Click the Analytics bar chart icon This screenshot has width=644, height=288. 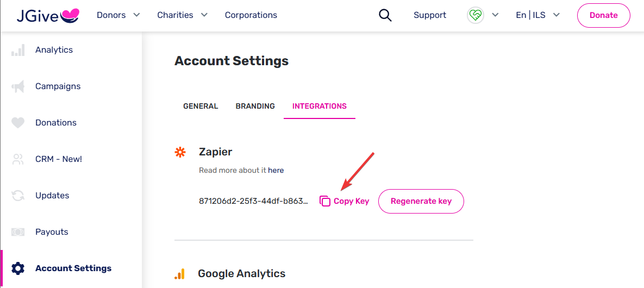tap(18, 50)
